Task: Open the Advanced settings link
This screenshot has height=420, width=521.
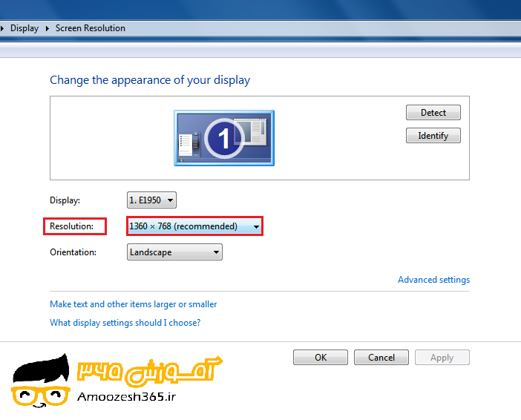Action: (434, 280)
